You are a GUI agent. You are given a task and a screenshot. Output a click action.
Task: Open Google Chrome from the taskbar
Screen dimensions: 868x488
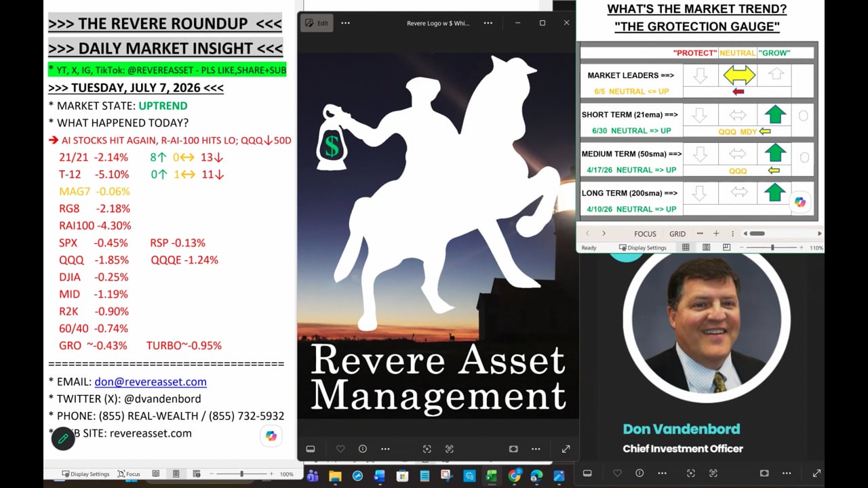(x=514, y=476)
